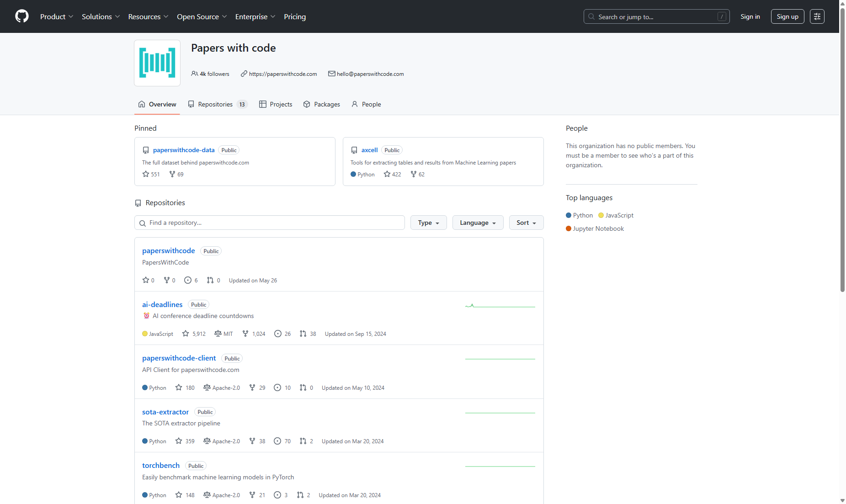
Task: View axcell forks (62)
Action: pyautogui.click(x=418, y=174)
